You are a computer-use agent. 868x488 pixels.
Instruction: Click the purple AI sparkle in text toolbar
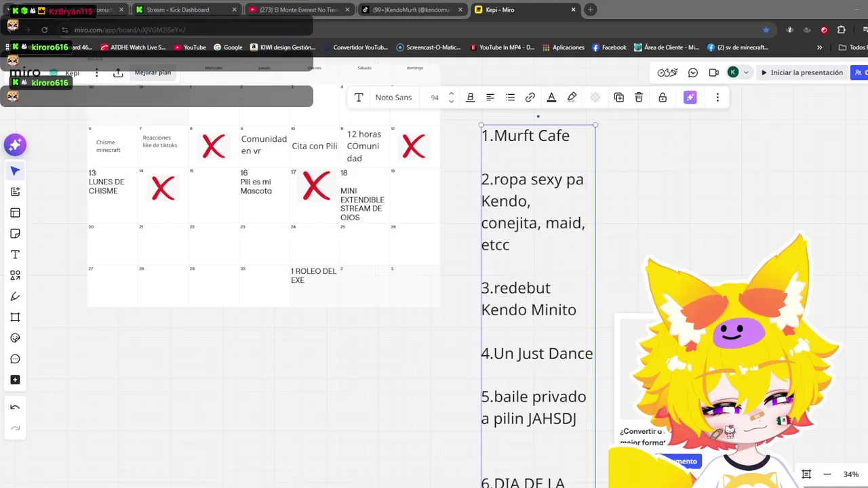pos(690,98)
